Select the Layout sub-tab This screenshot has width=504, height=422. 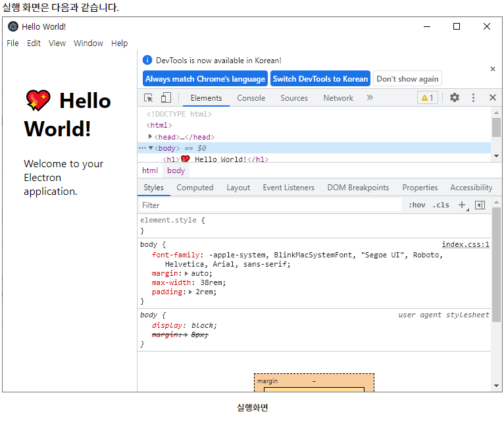238,188
